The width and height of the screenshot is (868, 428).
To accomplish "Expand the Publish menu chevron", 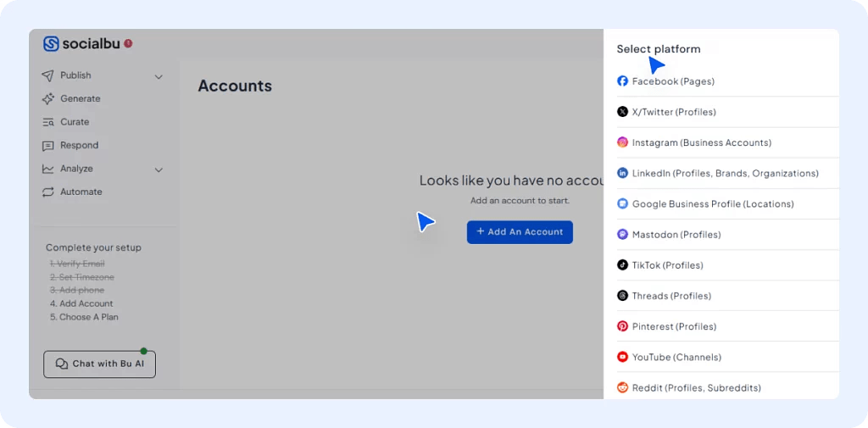I will tap(159, 76).
